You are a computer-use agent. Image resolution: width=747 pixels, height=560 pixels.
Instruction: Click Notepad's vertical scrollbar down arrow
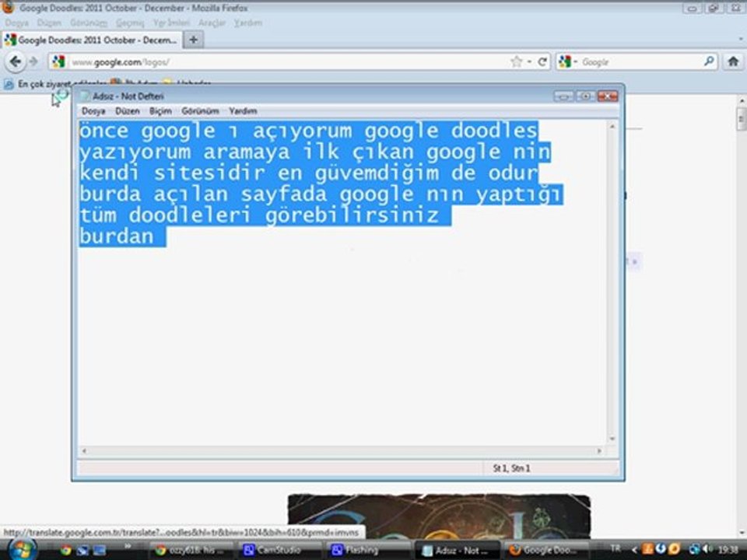[x=612, y=439]
